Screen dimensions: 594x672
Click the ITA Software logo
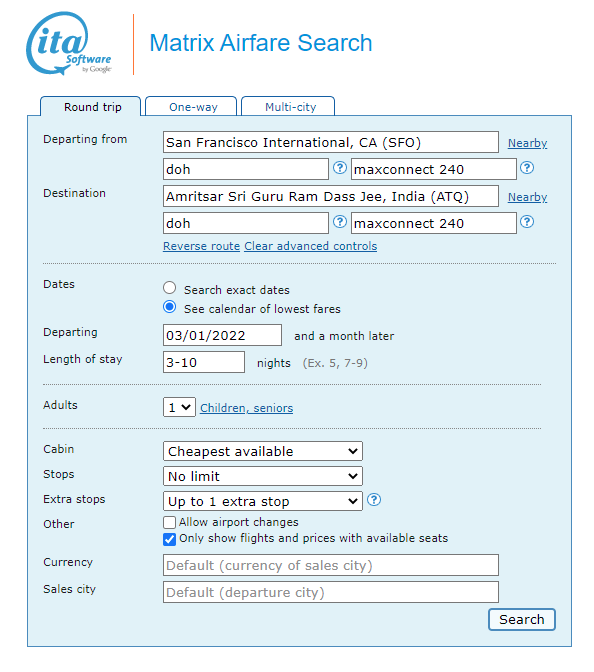pyautogui.click(x=69, y=43)
